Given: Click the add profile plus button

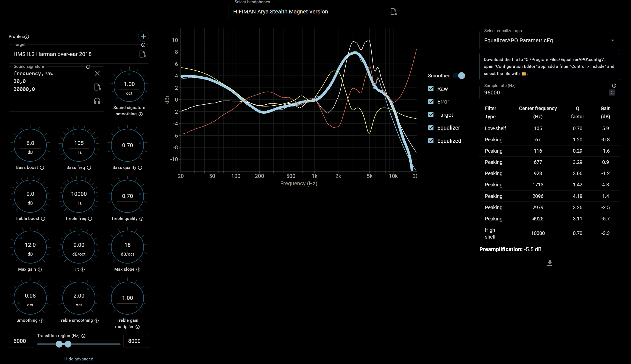Looking at the screenshot, I should [143, 36].
